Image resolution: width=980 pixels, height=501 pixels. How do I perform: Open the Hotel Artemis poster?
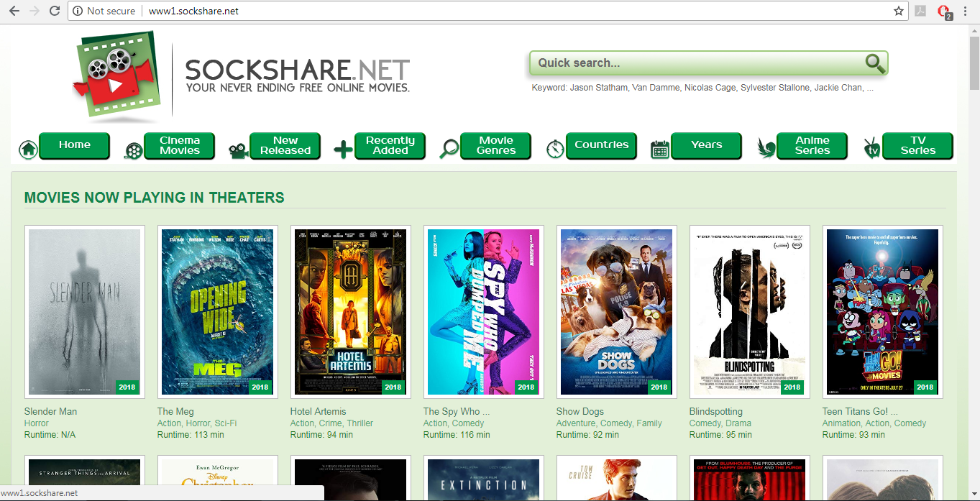coord(351,312)
